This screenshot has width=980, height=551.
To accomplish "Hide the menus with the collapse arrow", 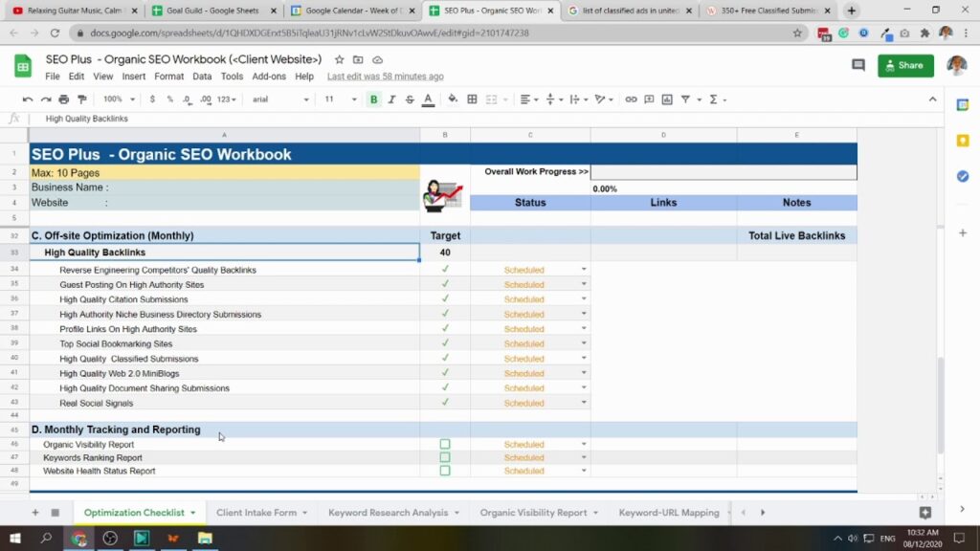I will [932, 99].
